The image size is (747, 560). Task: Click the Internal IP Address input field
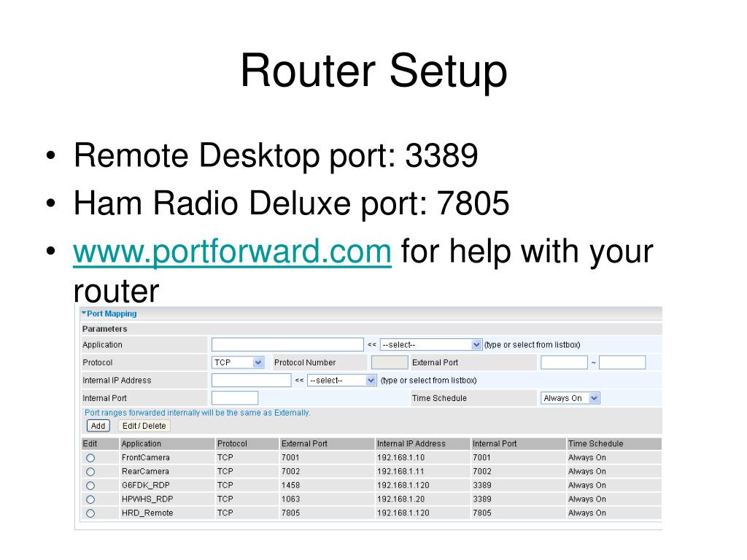click(x=251, y=381)
